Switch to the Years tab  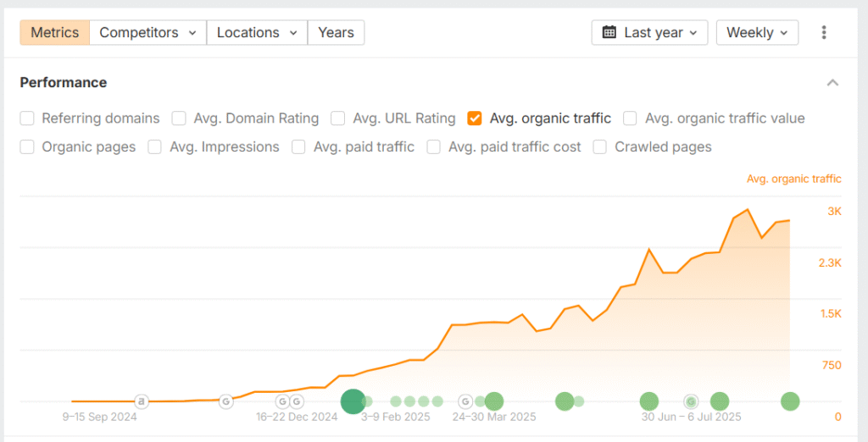coord(336,33)
